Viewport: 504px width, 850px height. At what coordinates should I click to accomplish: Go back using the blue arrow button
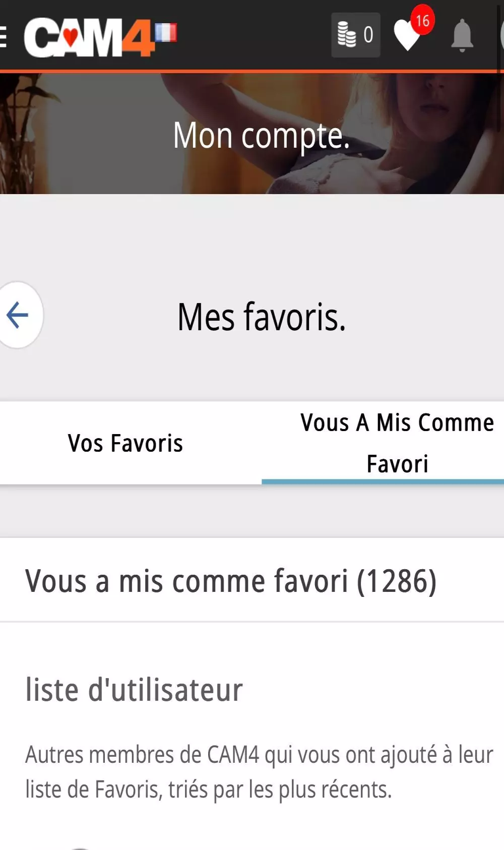tap(18, 315)
